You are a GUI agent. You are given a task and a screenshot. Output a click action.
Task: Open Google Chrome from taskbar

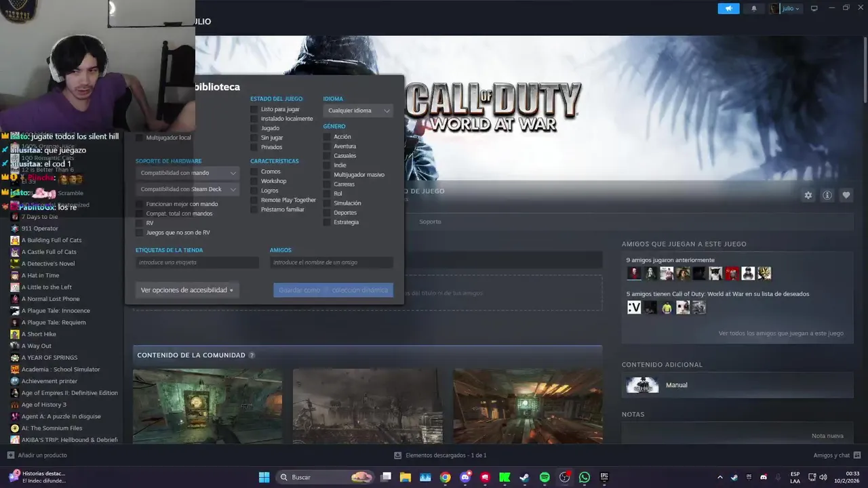(445, 477)
